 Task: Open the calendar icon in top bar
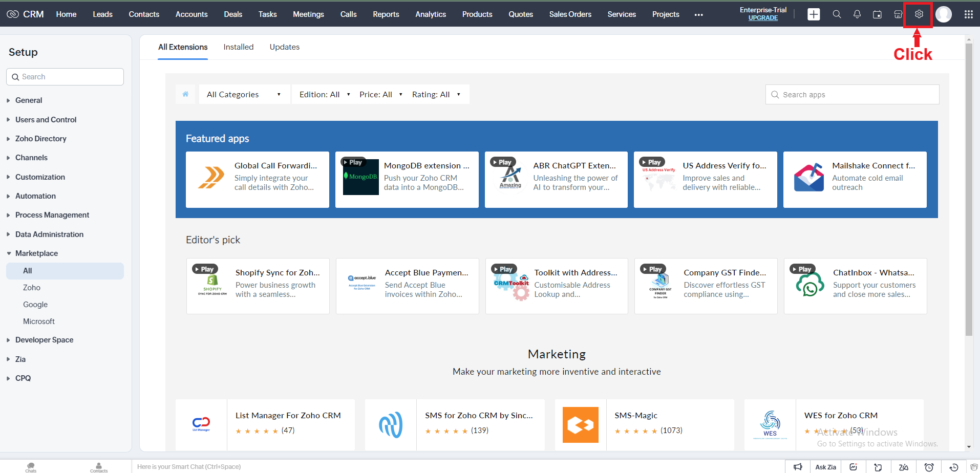[x=877, y=14]
